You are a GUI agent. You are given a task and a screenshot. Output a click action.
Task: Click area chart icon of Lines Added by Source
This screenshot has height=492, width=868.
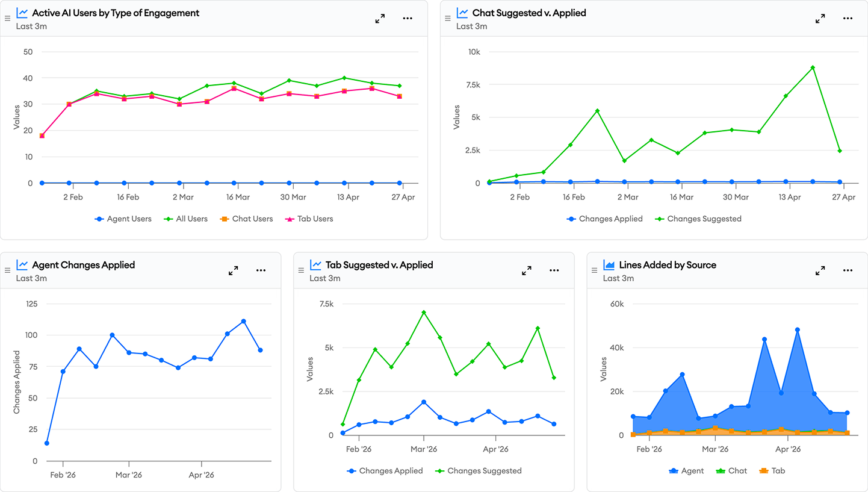(x=609, y=265)
